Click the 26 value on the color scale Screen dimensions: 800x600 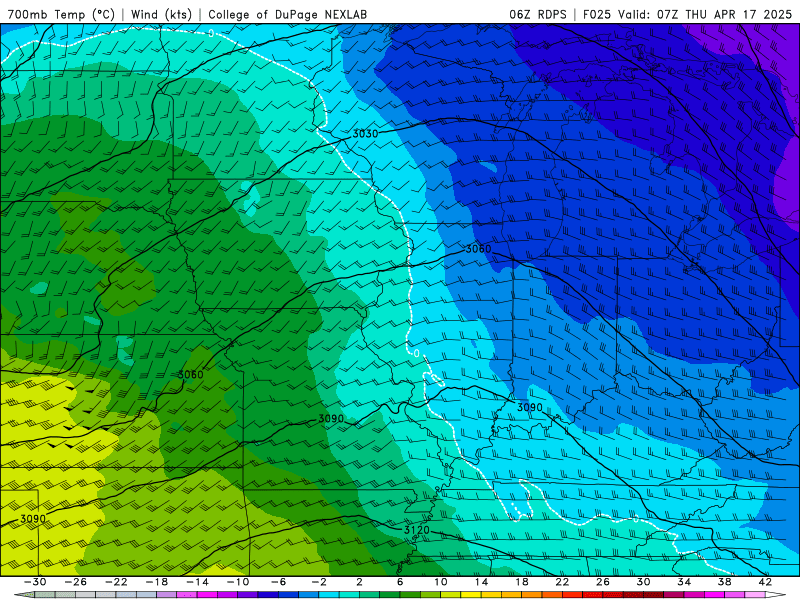[x=603, y=582]
